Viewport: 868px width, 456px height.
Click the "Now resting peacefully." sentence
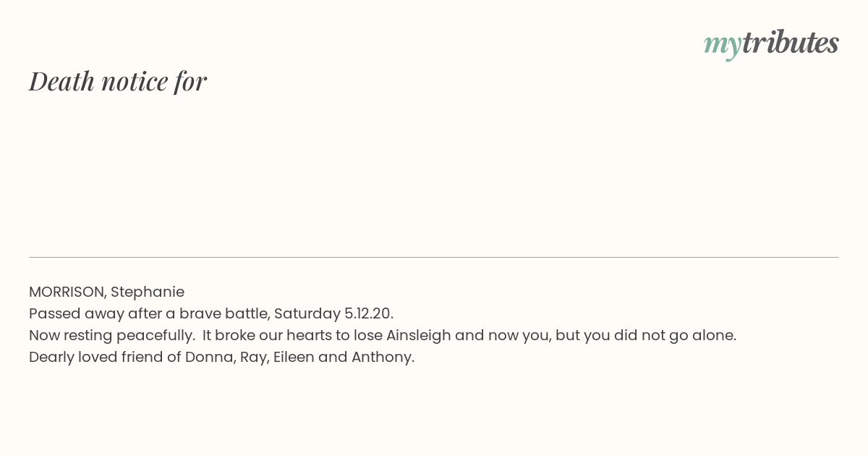pos(111,335)
